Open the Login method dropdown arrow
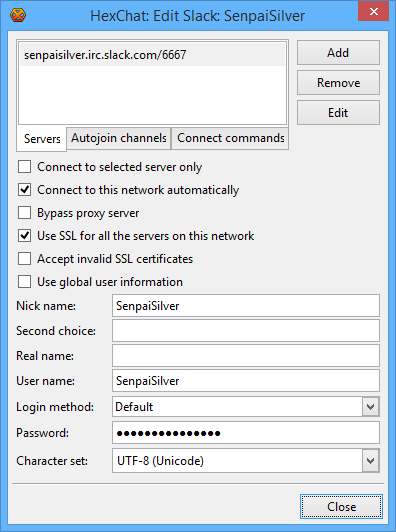The height and width of the screenshot is (532, 396). click(371, 406)
